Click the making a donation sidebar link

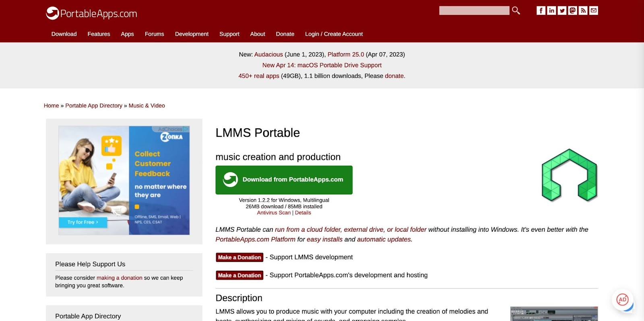[x=120, y=278]
